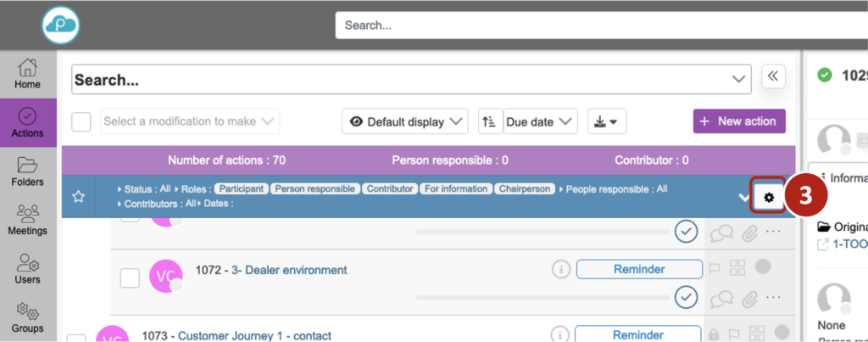Click the progress bar of action 1072

point(542,298)
